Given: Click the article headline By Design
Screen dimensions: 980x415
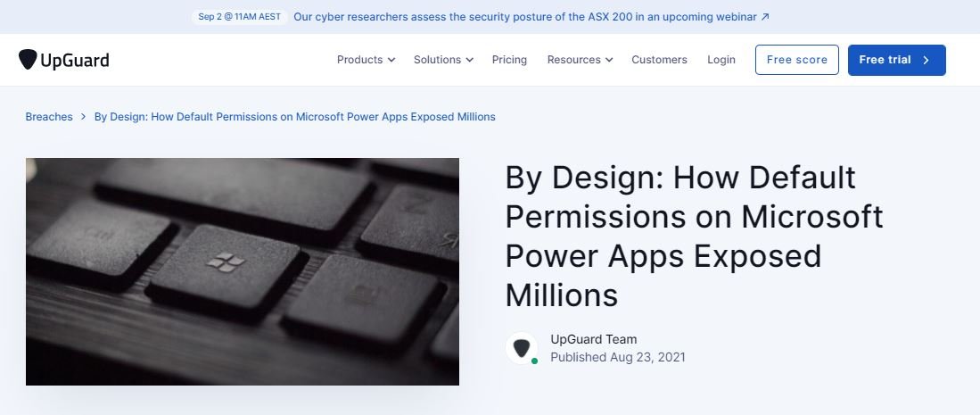Looking at the screenshot, I should coord(694,236).
